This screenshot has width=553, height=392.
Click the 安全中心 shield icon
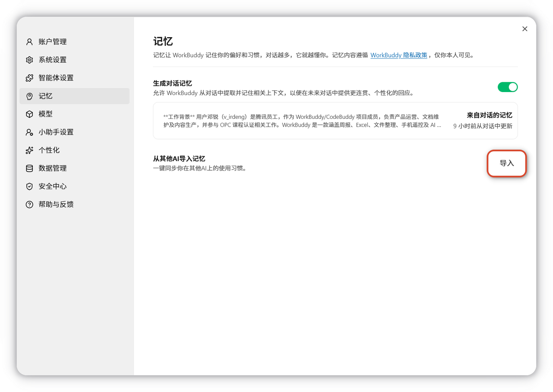pos(29,187)
